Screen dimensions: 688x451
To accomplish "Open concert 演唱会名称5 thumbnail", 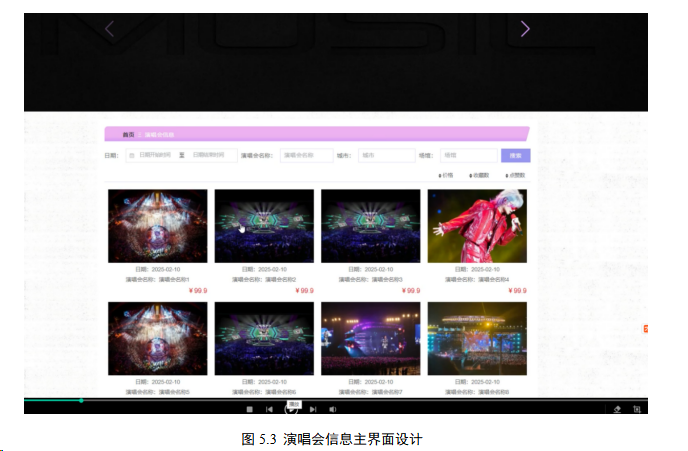I will click(158, 338).
